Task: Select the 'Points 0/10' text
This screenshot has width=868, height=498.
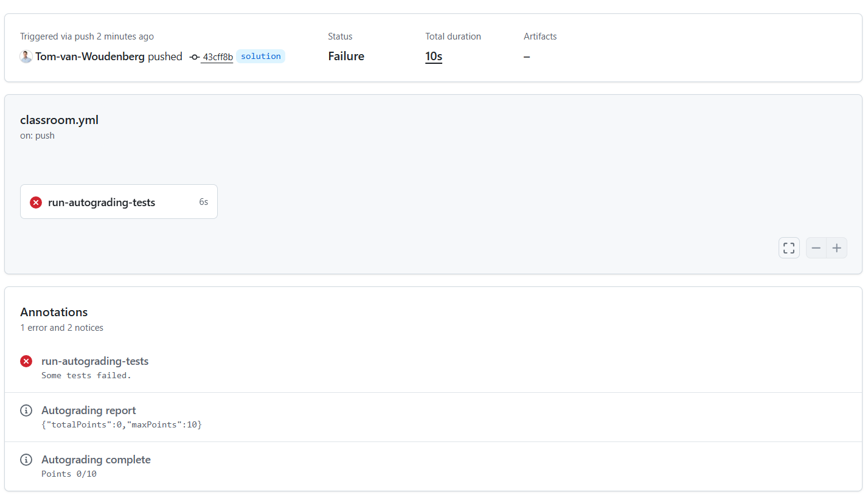Action: coord(69,474)
